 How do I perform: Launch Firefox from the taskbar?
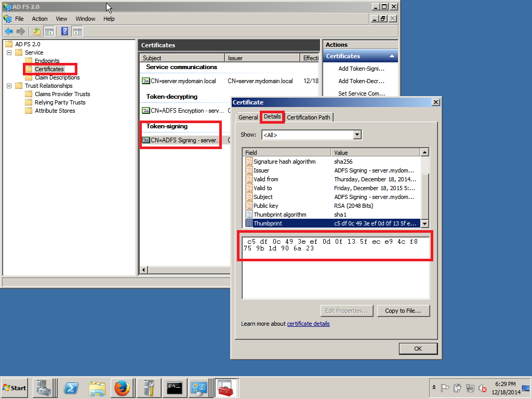122,388
